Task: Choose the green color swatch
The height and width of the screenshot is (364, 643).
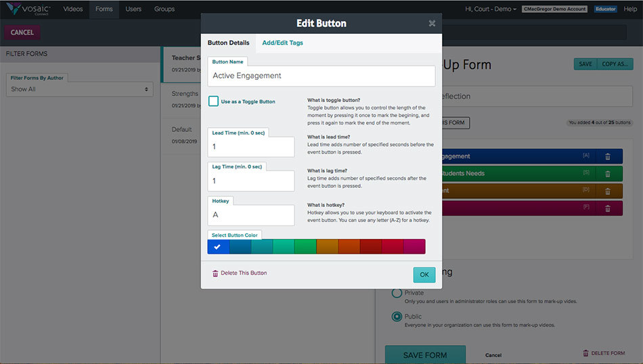Action: (x=305, y=247)
